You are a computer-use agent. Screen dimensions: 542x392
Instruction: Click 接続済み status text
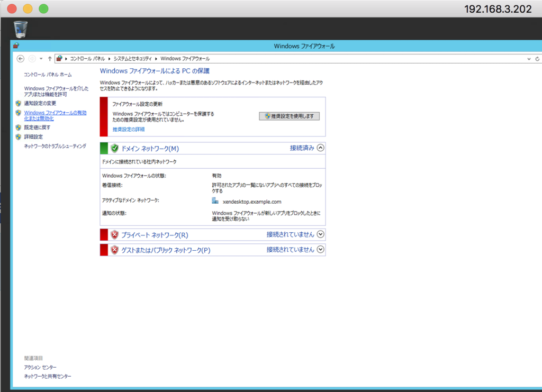302,148
